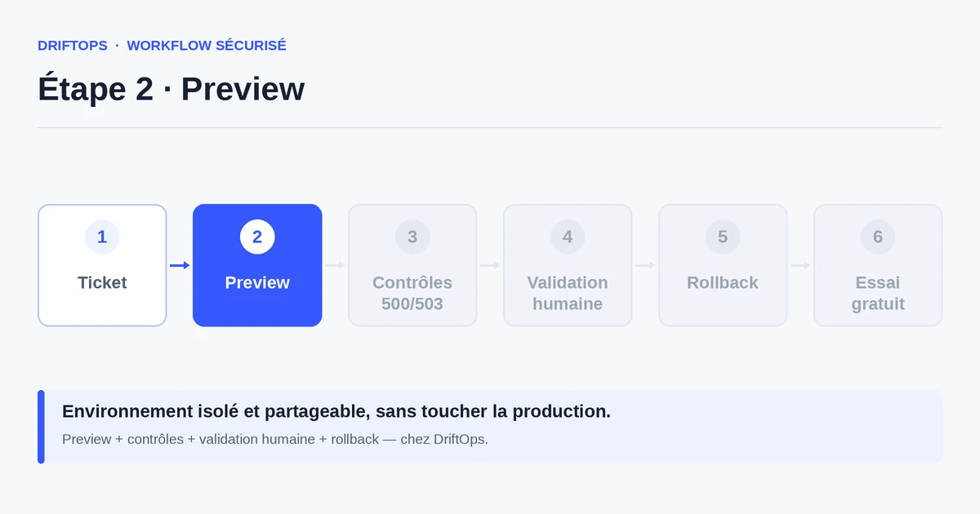Click the number 2 circle badge

point(257,237)
